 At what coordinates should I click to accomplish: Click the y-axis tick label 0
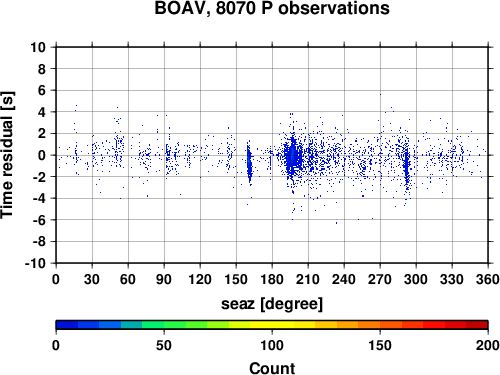42,155
